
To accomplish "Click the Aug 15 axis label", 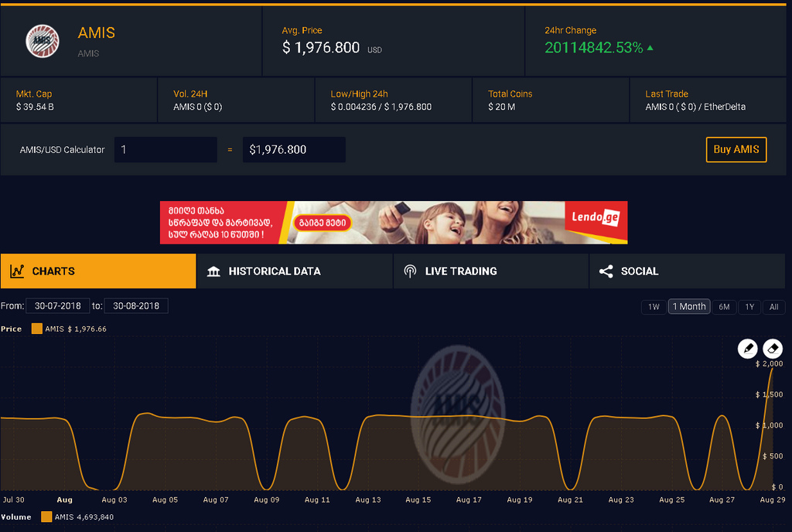I will pyautogui.click(x=418, y=500).
